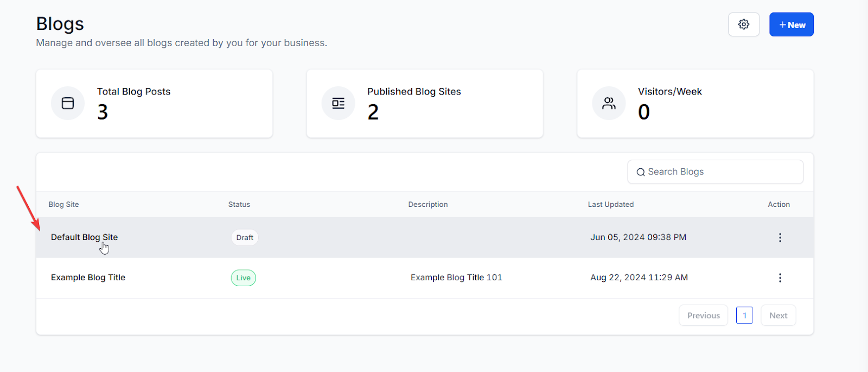Viewport: 868px width, 372px height.
Task: Open the Default Blog Site link
Action: pos(84,237)
